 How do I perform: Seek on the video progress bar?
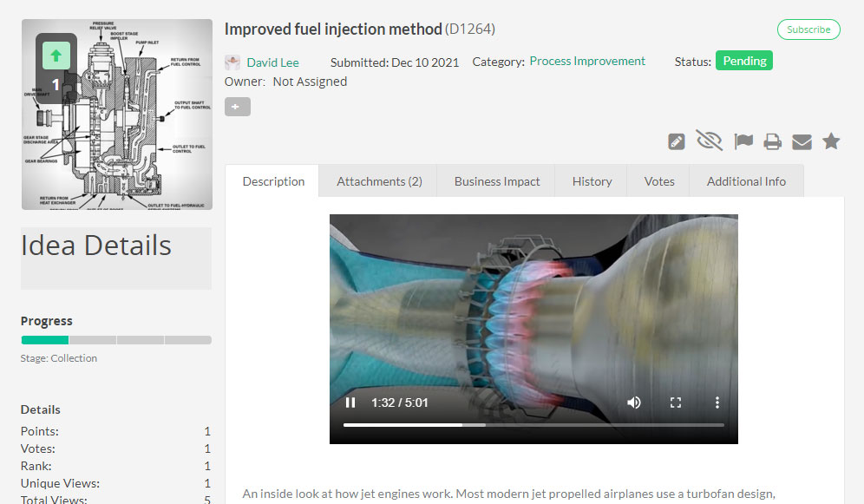point(533,425)
